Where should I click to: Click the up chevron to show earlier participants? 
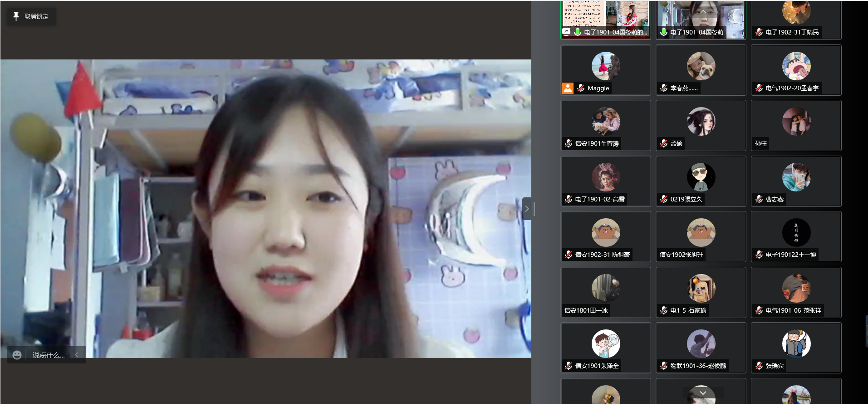tap(702, 11)
